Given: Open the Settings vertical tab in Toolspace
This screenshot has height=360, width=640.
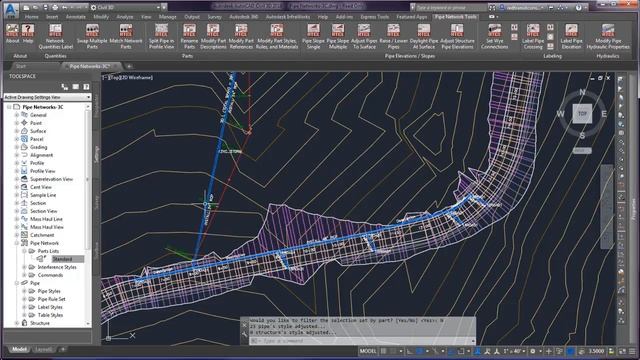Looking at the screenshot, I should coord(97,154).
